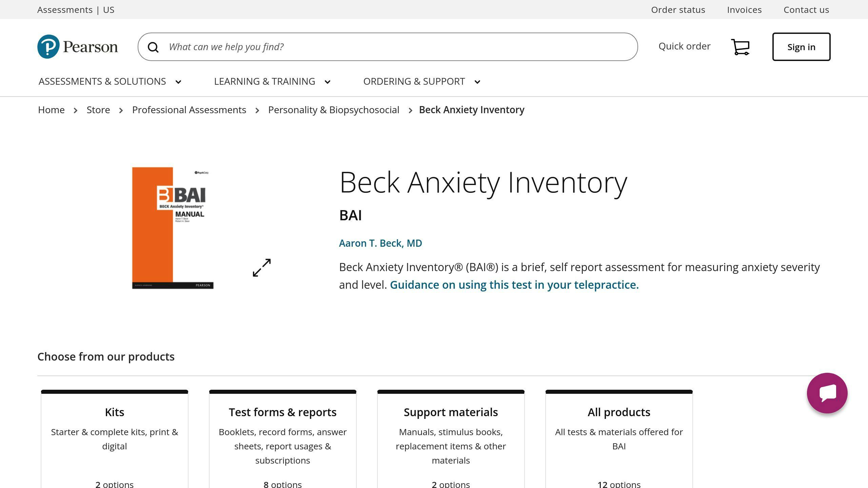Click the search magnifier icon

pyautogui.click(x=153, y=47)
